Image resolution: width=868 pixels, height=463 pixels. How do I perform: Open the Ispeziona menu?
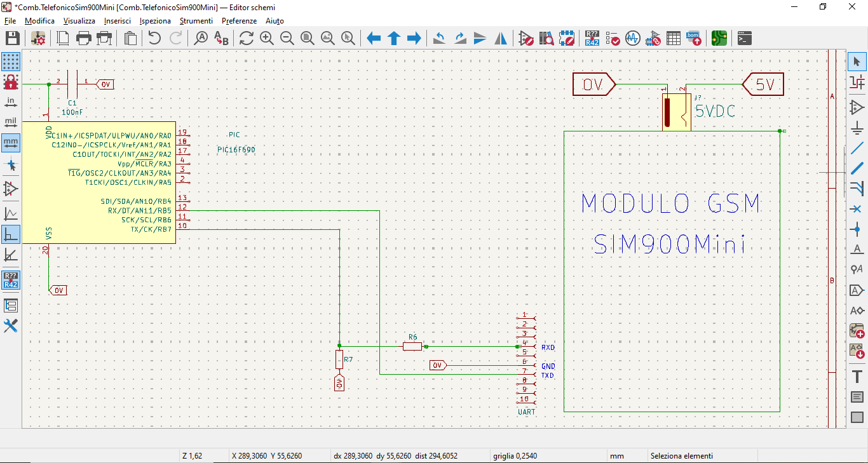[x=155, y=21]
